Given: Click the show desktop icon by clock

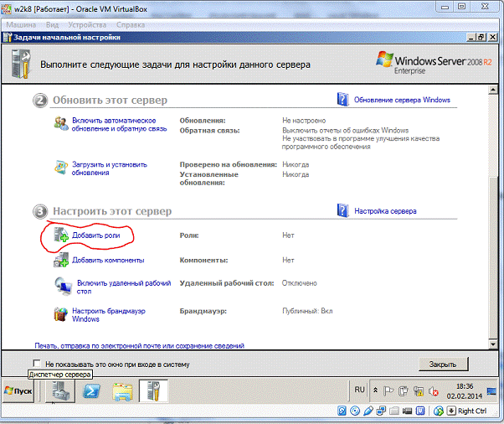Looking at the screenshot, I should [491, 391].
